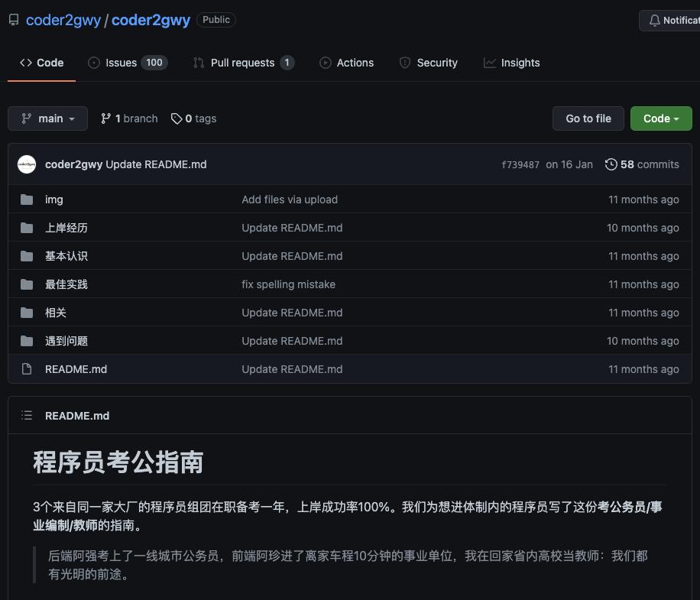Click the Insights graph icon

(x=490, y=63)
